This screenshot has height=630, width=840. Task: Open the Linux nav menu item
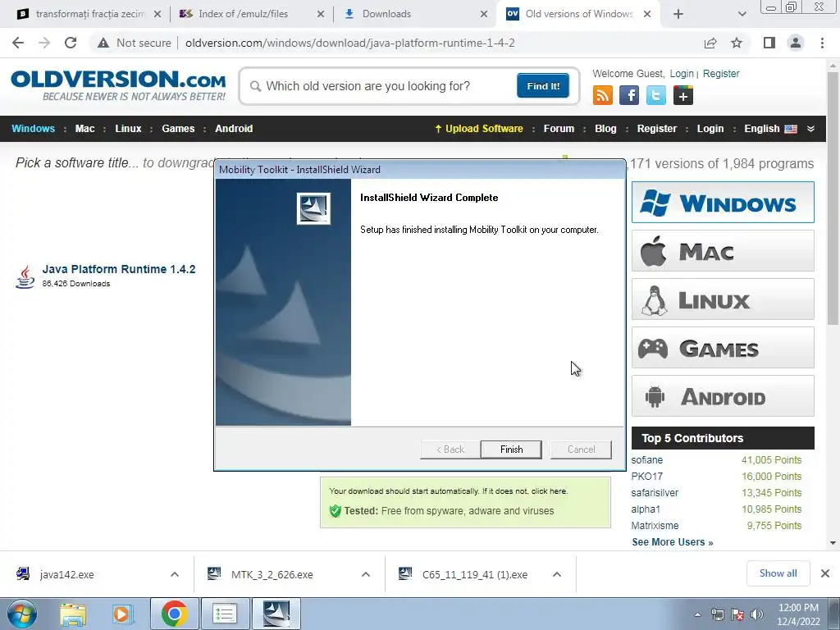tap(128, 129)
